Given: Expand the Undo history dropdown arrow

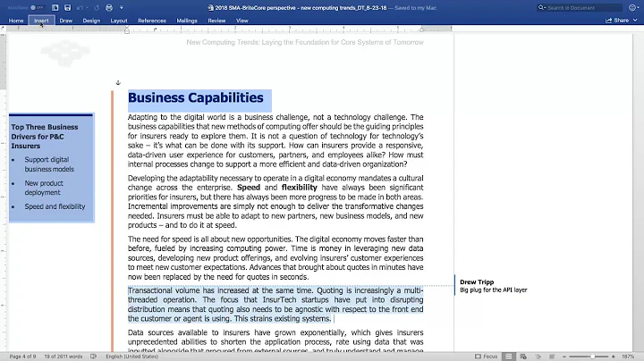Looking at the screenshot, I should pos(87,8).
